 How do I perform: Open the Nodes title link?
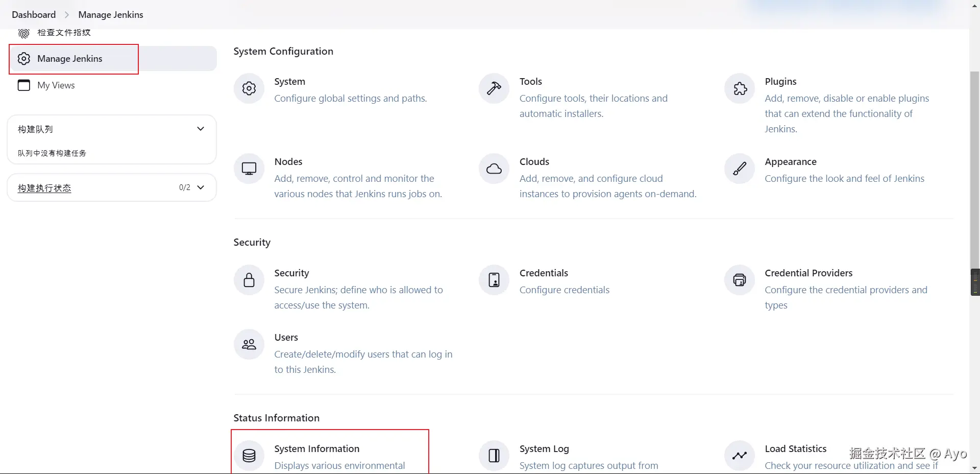pos(288,162)
